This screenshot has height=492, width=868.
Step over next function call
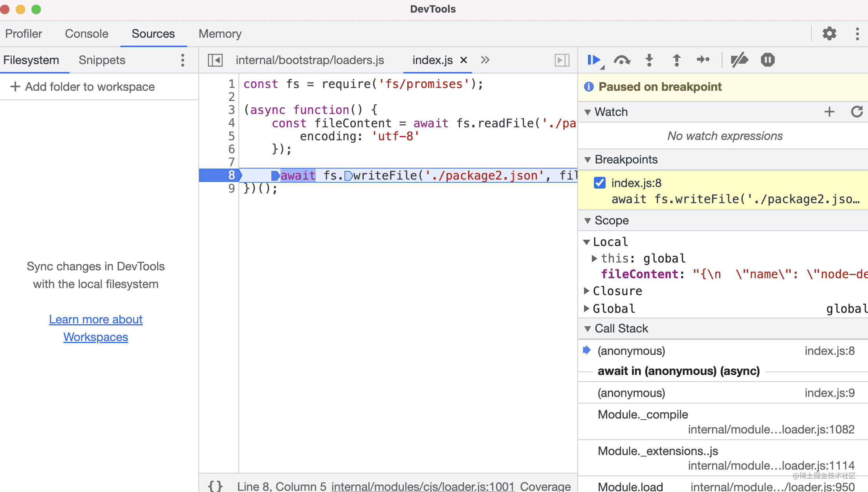622,60
